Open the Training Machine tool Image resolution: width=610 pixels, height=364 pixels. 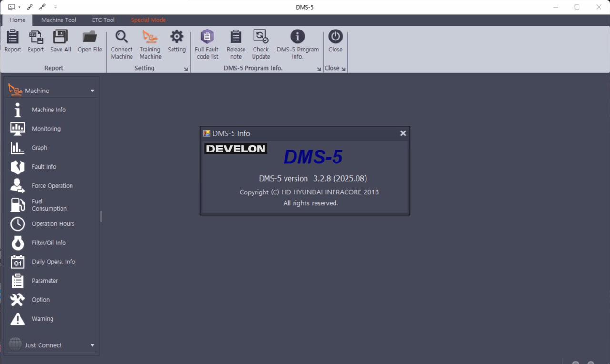pyautogui.click(x=150, y=37)
